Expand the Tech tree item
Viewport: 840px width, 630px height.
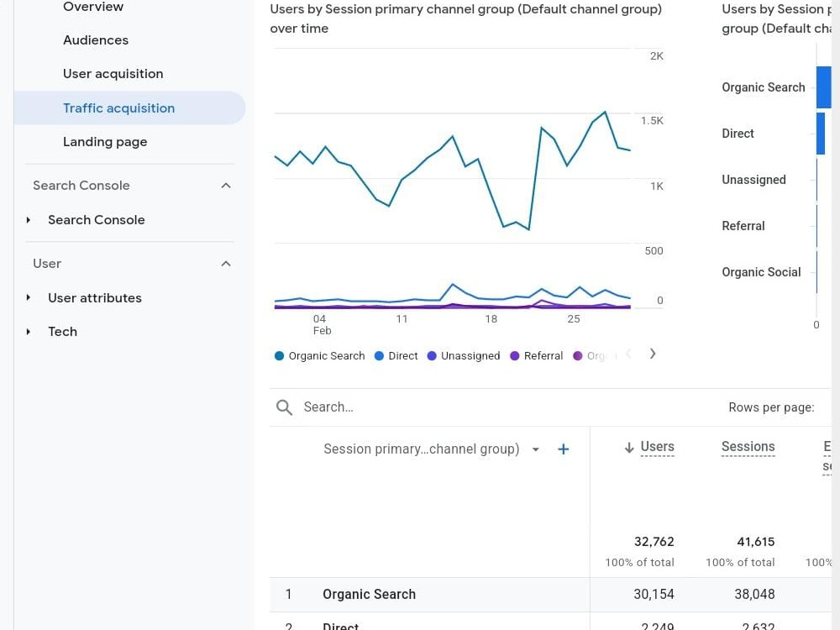click(29, 332)
